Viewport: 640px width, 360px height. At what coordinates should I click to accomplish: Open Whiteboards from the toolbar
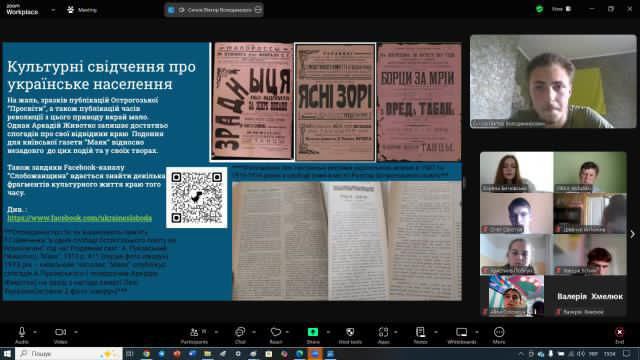tap(462, 335)
